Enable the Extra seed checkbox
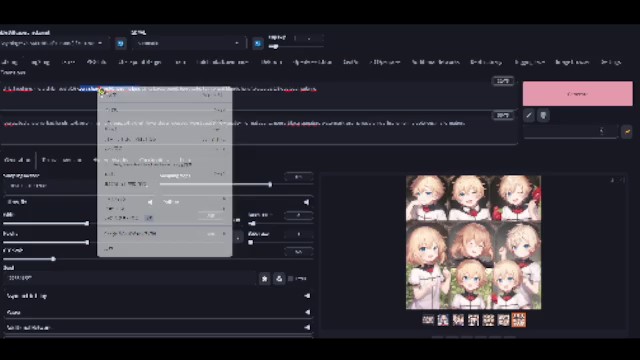 [291, 278]
